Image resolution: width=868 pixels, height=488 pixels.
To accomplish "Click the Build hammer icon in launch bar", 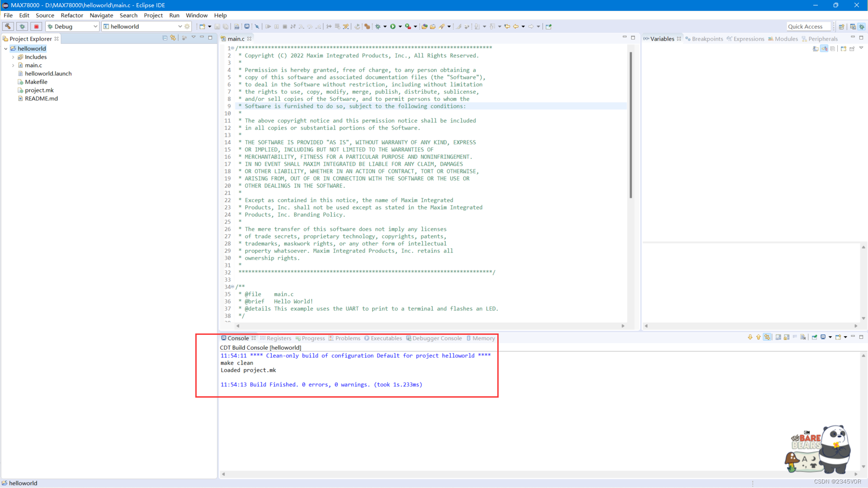I will tap(8, 26).
